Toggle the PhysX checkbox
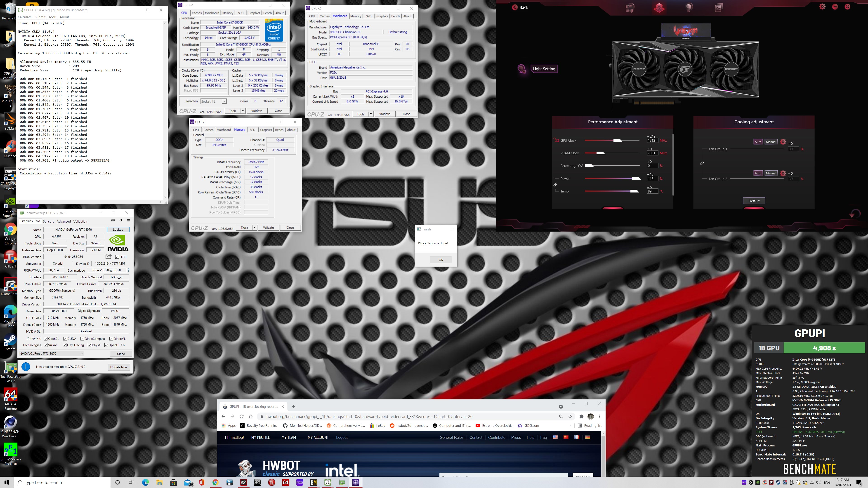The width and height of the screenshot is (868, 488). coord(90,345)
